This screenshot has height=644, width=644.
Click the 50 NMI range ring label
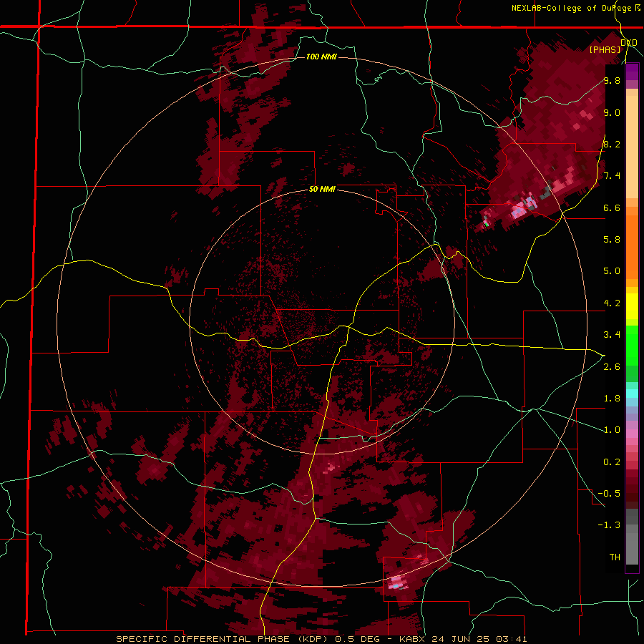(322, 190)
